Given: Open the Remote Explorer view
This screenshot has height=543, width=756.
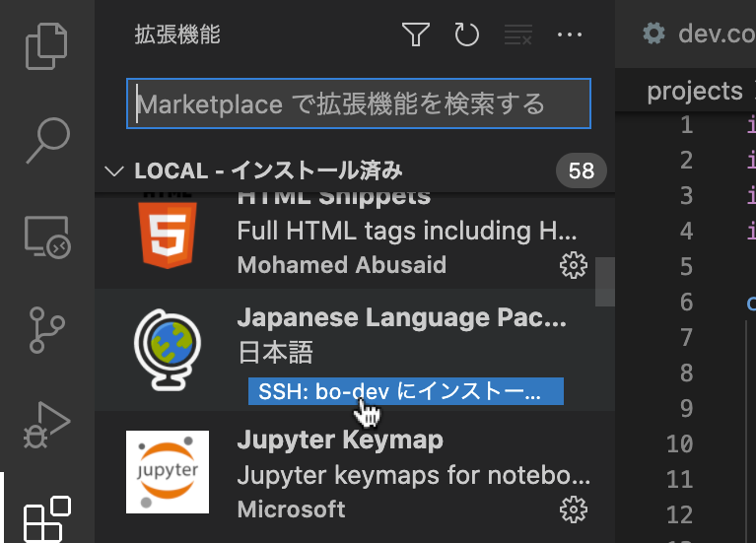Looking at the screenshot, I should pyautogui.click(x=47, y=238).
